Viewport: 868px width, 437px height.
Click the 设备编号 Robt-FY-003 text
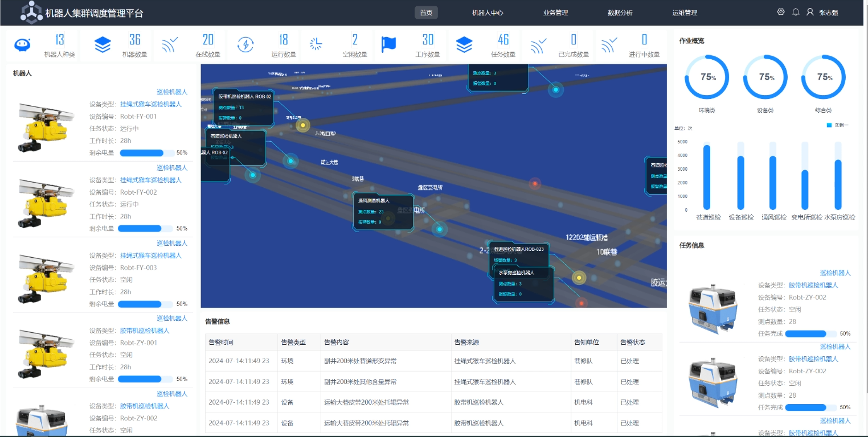[123, 267]
